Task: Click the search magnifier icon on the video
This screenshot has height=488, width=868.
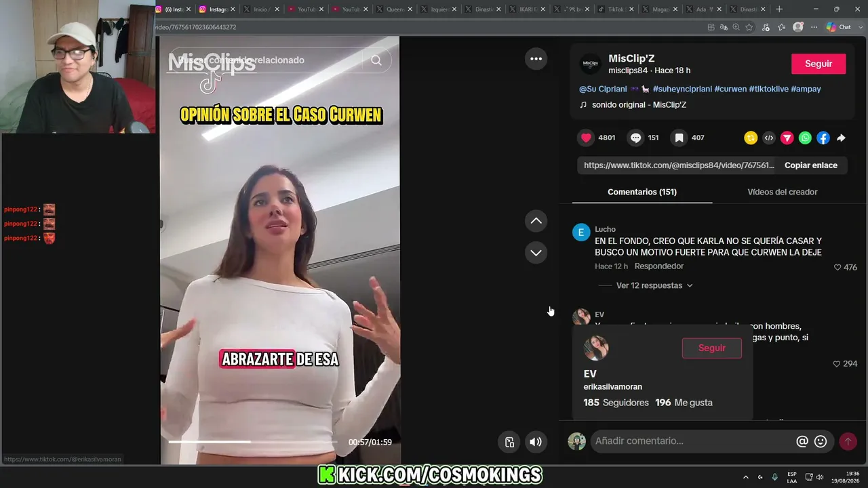Action: coord(376,60)
